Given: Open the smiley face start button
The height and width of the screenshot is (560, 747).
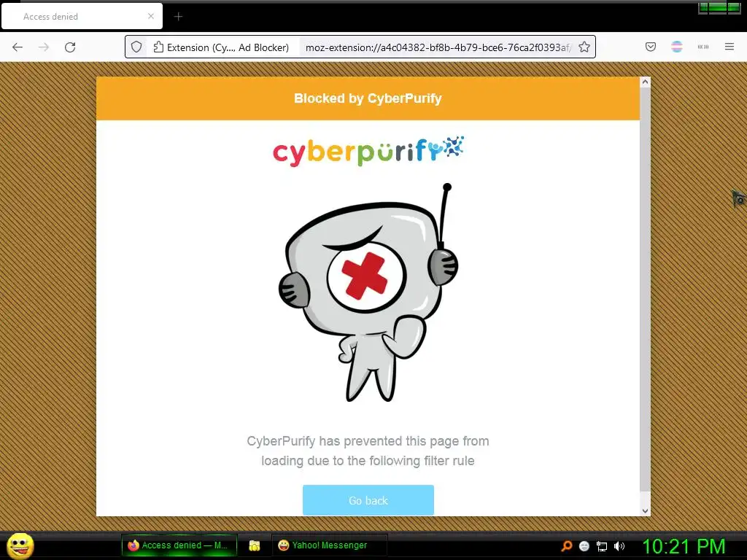Looking at the screenshot, I should (x=20, y=545).
